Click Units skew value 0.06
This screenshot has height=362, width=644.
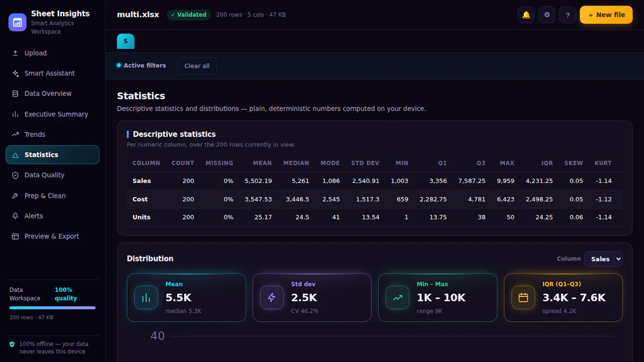[x=576, y=217]
